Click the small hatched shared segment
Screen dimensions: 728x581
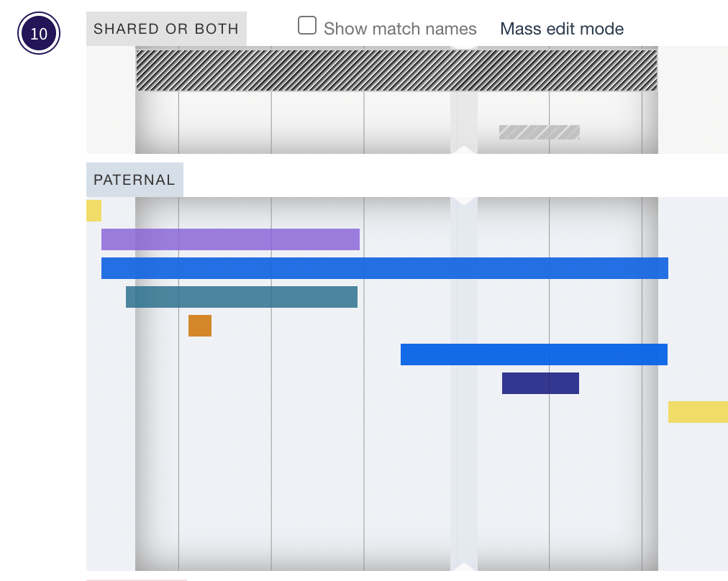pos(538,132)
